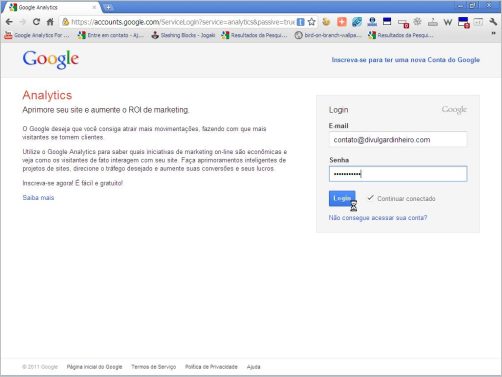This screenshot has width=502, height=377.
Task: Open the 'Entre em contato' bookmark
Action: (x=111, y=35)
